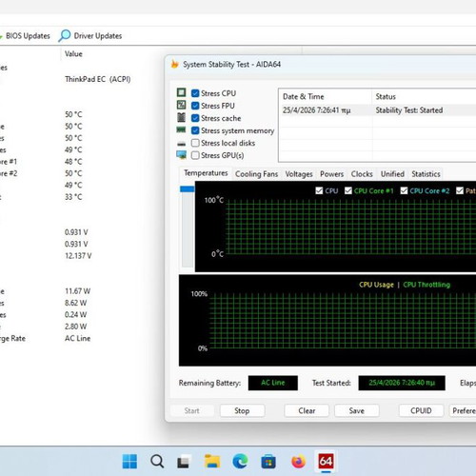Click the blue graph slider handle beside temperature chart
Image resolution: width=476 pixels, height=476 pixels.
click(188, 189)
